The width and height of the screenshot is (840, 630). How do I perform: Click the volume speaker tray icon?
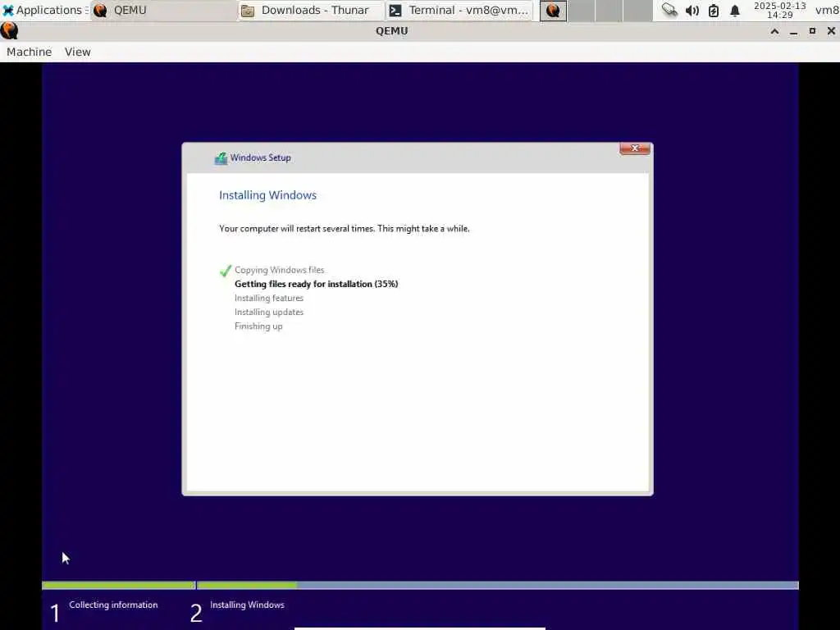(692, 10)
